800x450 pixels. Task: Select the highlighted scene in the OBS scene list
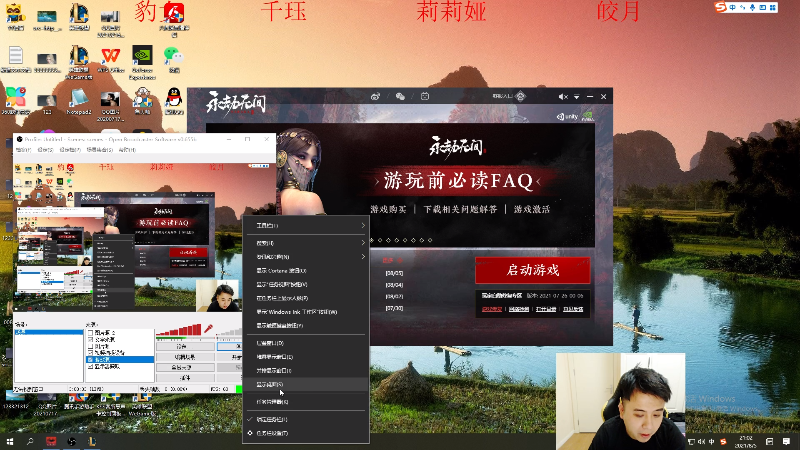[x=48, y=332]
